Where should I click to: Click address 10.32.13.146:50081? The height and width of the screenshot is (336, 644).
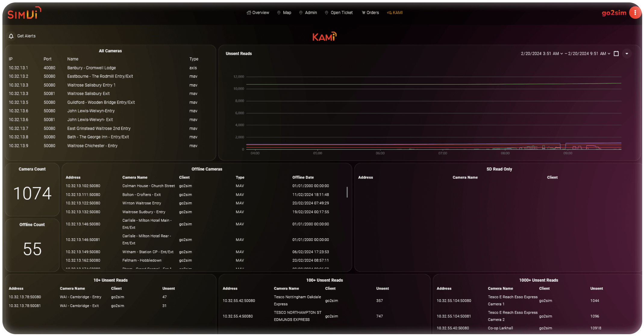coord(83,240)
